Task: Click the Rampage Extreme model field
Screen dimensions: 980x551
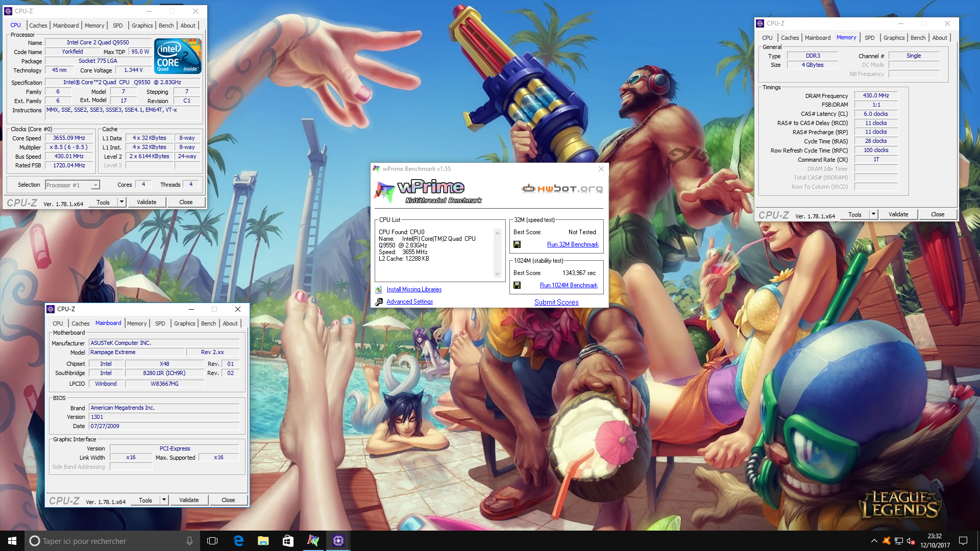Action: 137,352
